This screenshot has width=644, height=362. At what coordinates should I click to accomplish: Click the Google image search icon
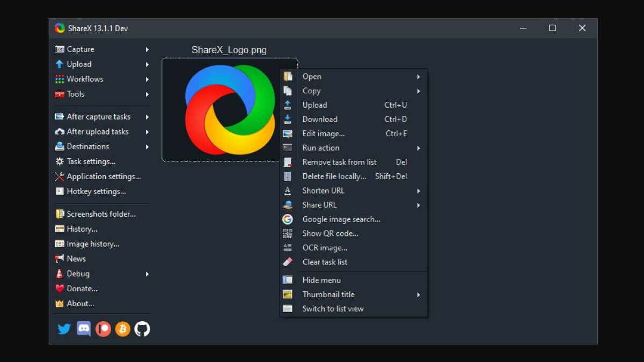click(x=288, y=219)
